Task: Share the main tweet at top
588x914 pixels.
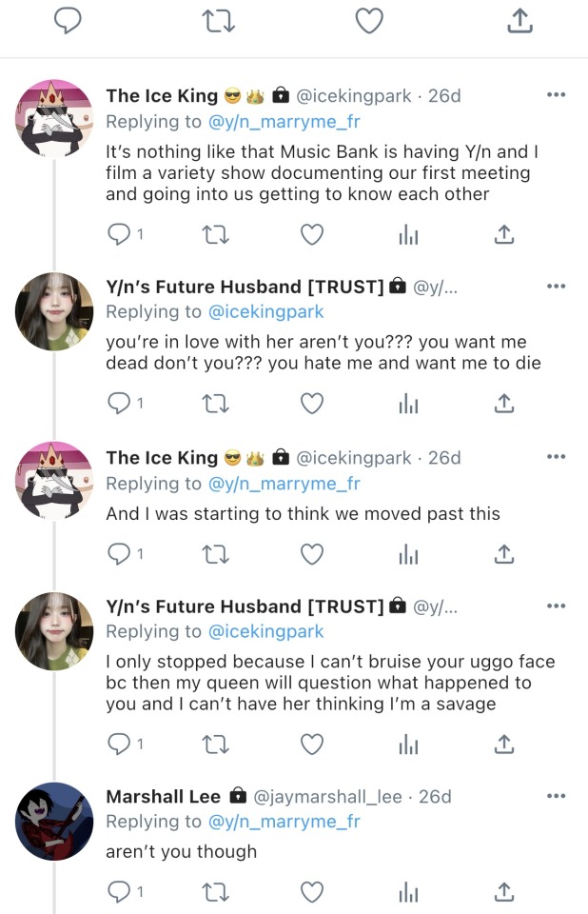Action: pyautogui.click(x=519, y=21)
